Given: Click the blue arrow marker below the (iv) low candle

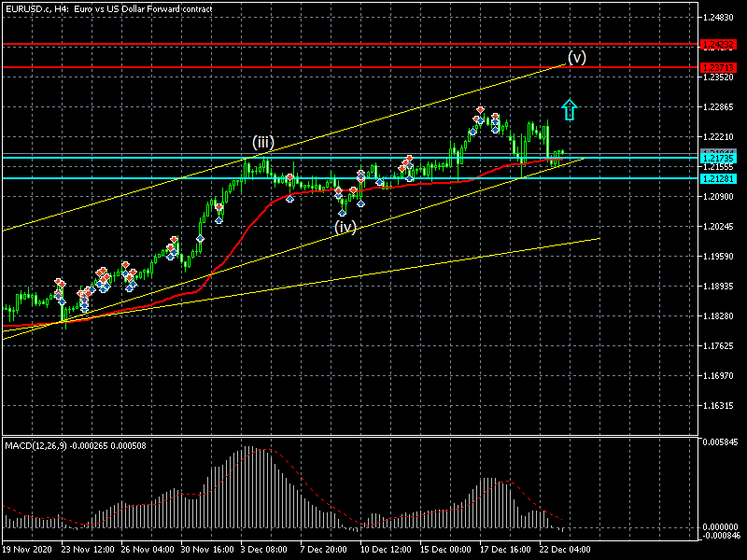Looking at the screenshot, I should [x=343, y=213].
